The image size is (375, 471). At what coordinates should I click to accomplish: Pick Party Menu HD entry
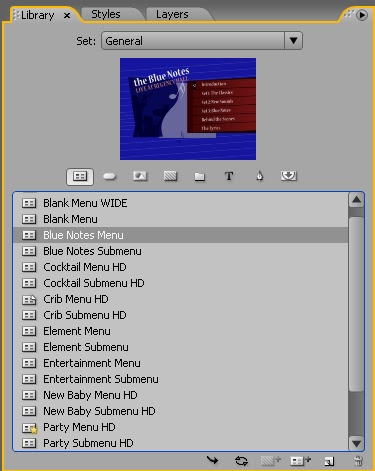[x=181, y=427]
